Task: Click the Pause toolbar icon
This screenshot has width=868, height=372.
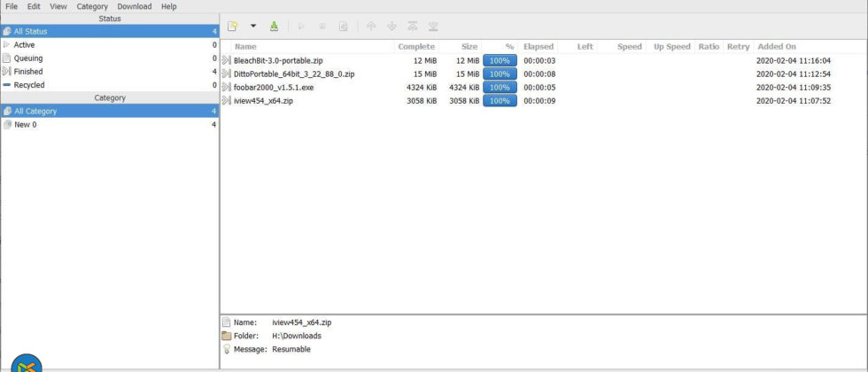Action: (322, 26)
